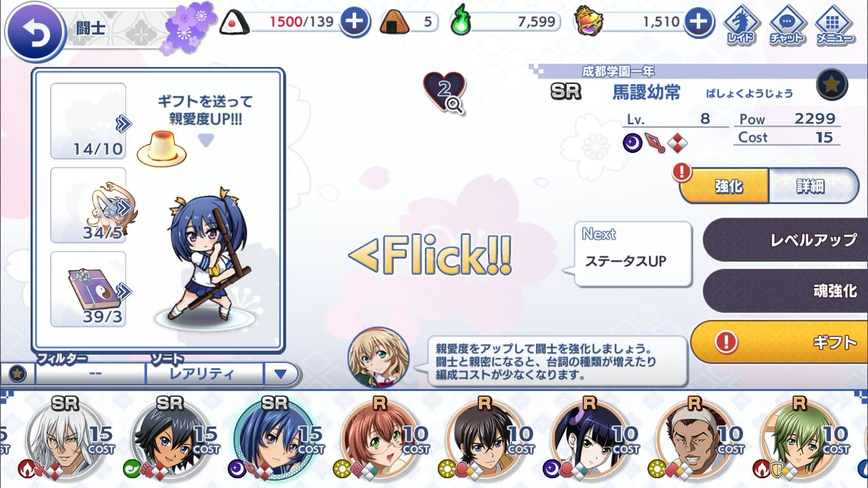
Task: Open the メニュー menu icon
Action: click(835, 25)
